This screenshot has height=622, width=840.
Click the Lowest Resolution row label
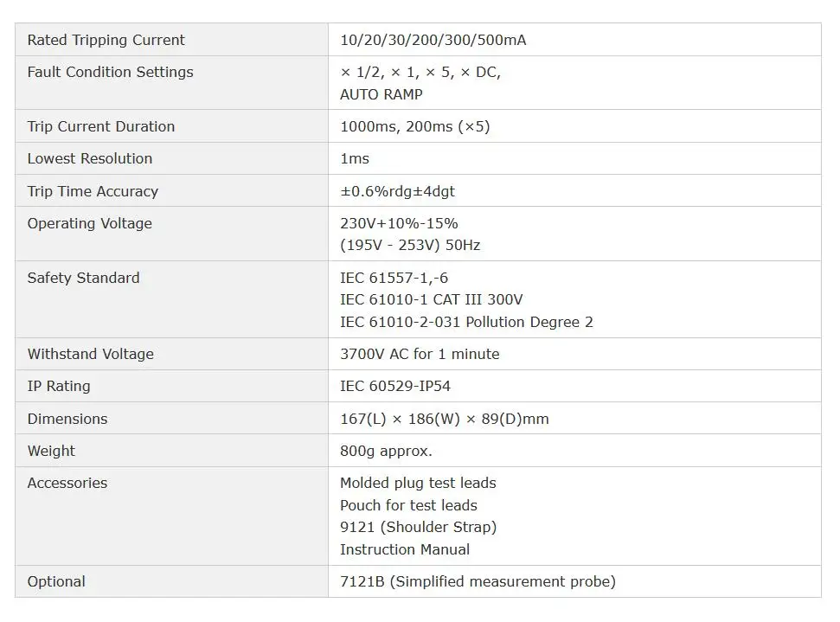coord(90,158)
